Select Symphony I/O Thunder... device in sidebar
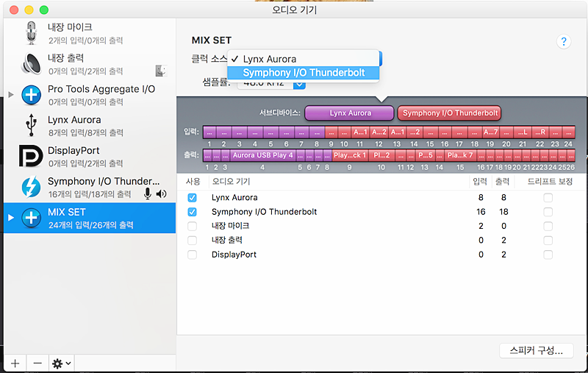This screenshot has height=373, width=588. point(90,187)
